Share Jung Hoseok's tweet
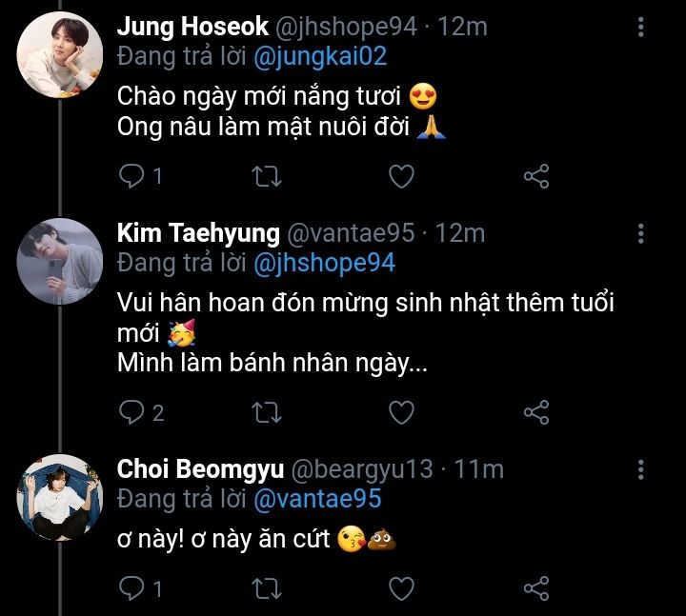 tap(536, 176)
